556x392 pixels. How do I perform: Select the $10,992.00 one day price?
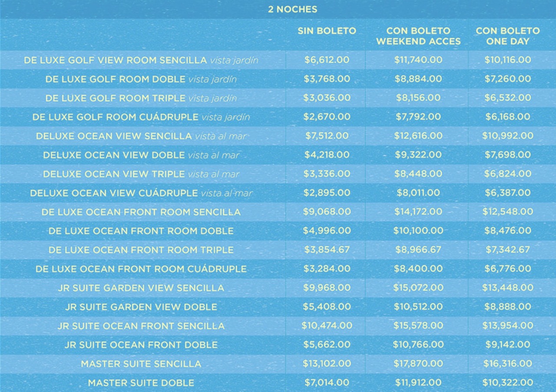pos(507,136)
